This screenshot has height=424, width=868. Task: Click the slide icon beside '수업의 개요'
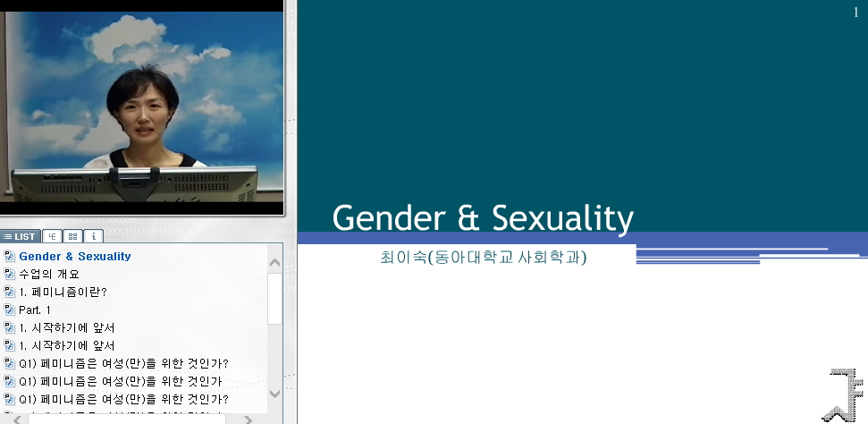10,274
